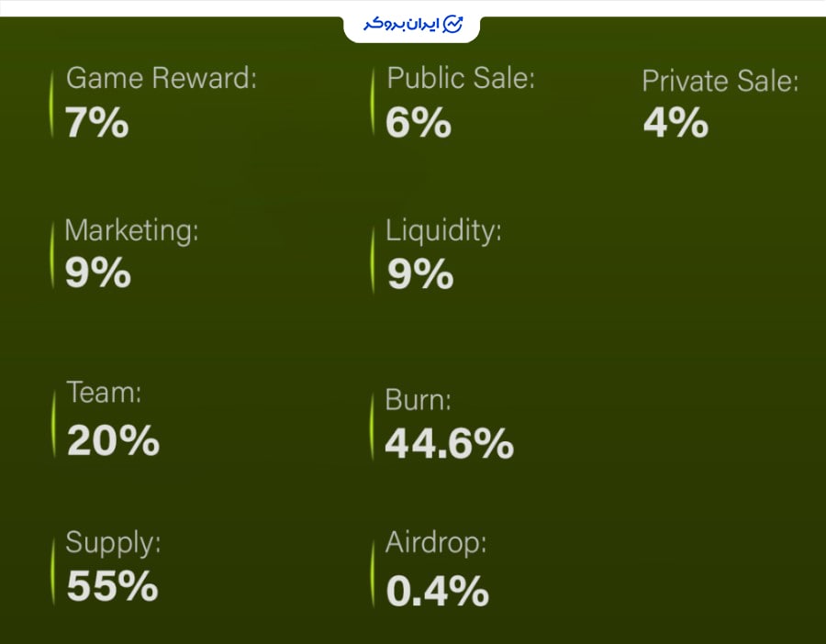
Task: Click the 55% Supply value
Action: [x=112, y=586]
